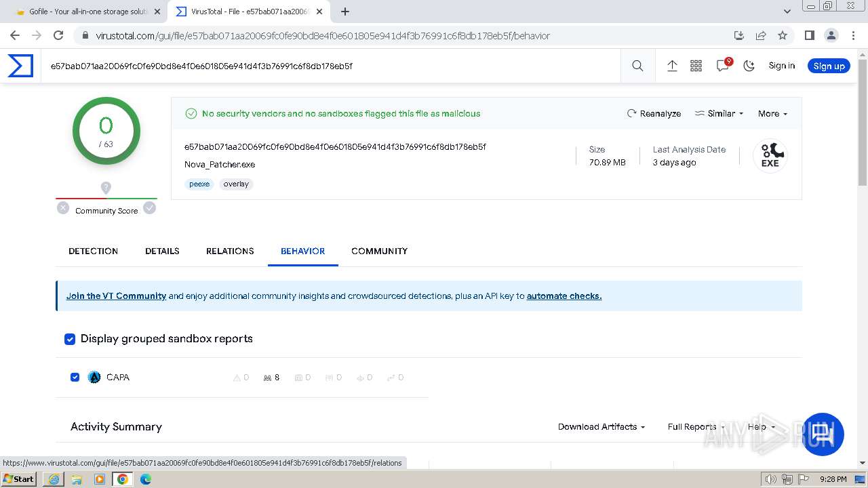Click automate checks link
This screenshot has width=868, height=488.
pyautogui.click(x=564, y=296)
